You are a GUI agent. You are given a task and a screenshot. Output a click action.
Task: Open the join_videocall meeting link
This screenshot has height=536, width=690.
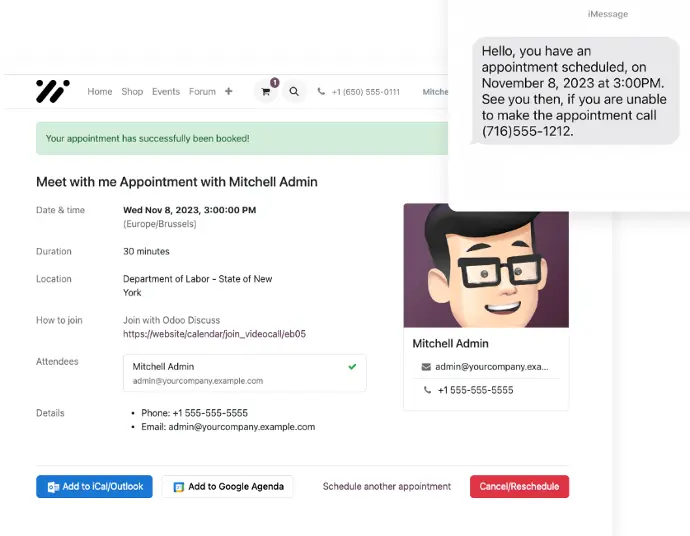click(x=214, y=334)
